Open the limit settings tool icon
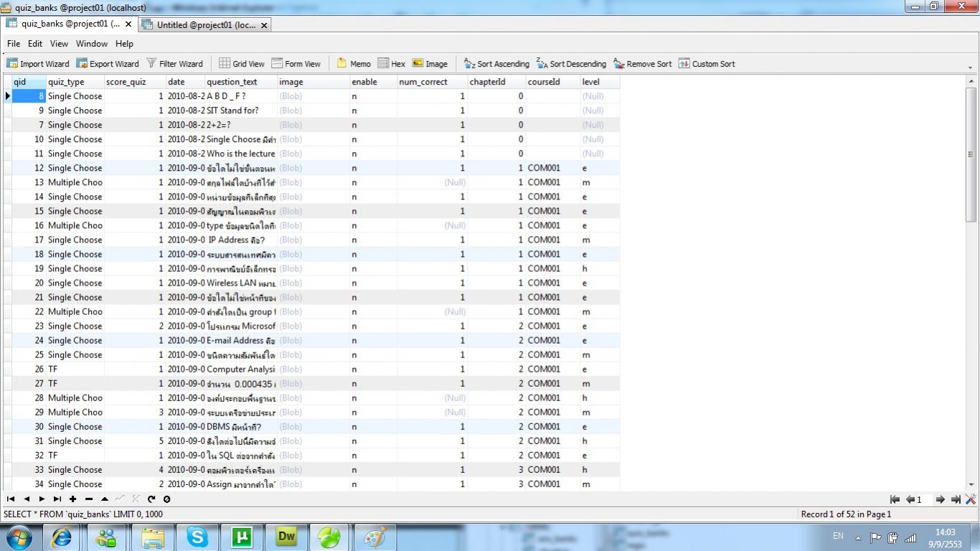Screen dimensions: 980x551 [971, 500]
